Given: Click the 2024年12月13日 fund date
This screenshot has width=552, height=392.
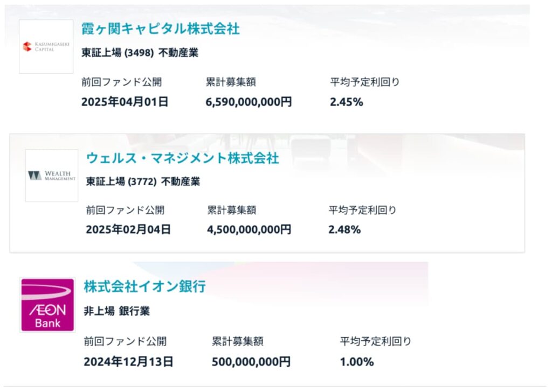Looking at the screenshot, I should pos(128,362).
